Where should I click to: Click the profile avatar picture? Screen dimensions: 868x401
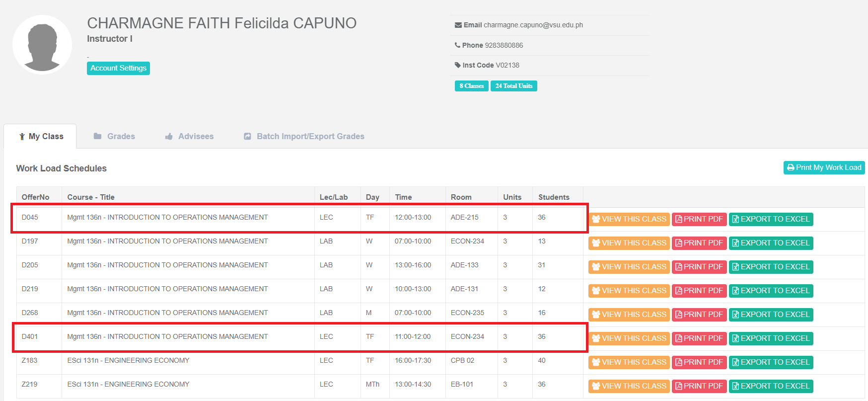point(42,45)
